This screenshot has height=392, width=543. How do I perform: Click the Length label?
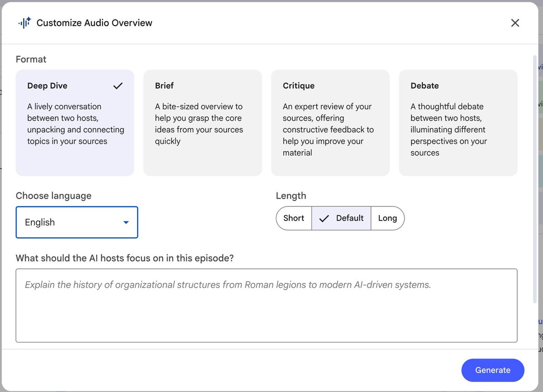pyautogui.click(x=291, y=196)
